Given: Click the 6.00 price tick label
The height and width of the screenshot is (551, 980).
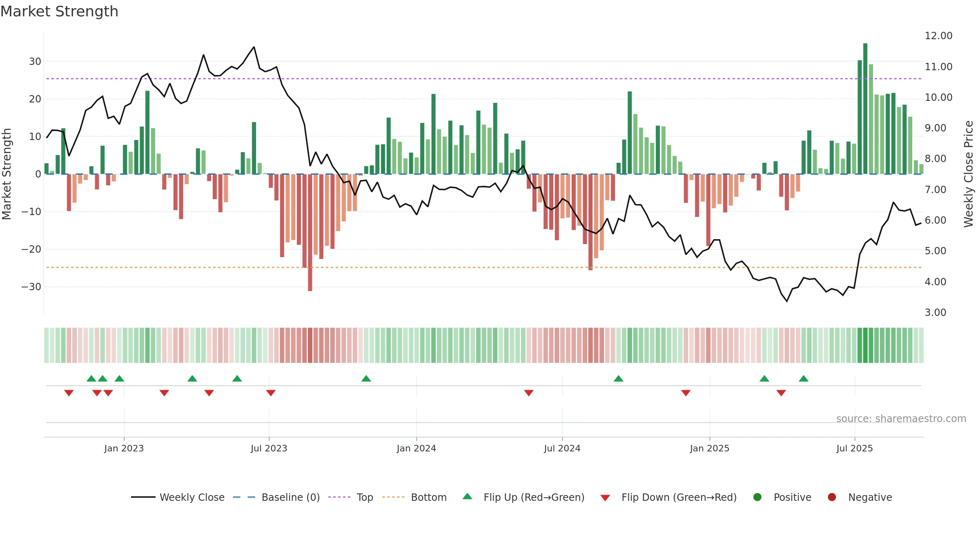Looking at the screenshot, I should point(935,220).
